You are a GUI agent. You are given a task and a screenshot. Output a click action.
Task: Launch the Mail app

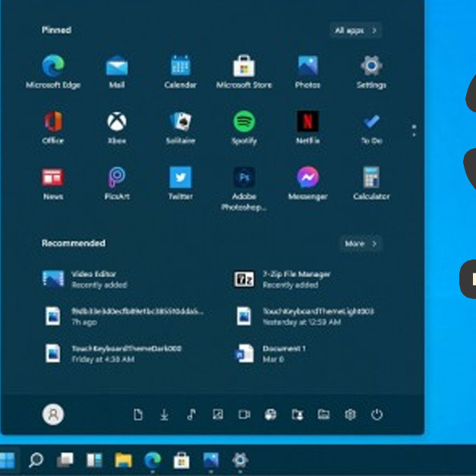tap(117, 71)
